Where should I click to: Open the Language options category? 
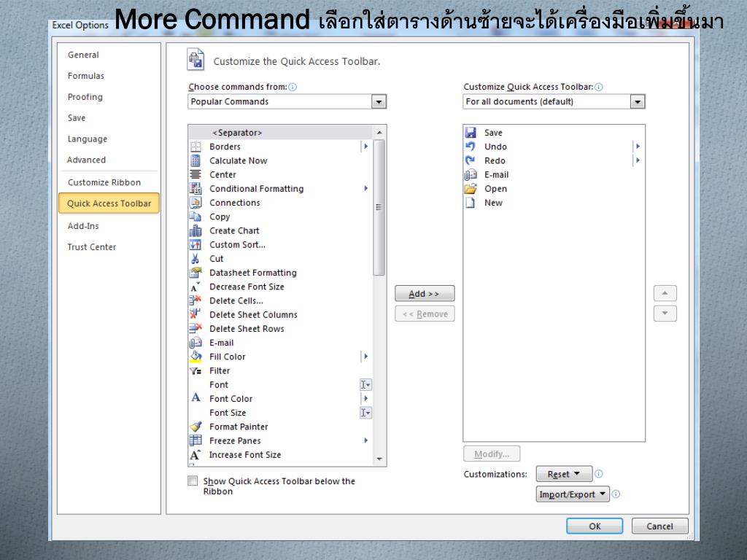pos(88,139)
